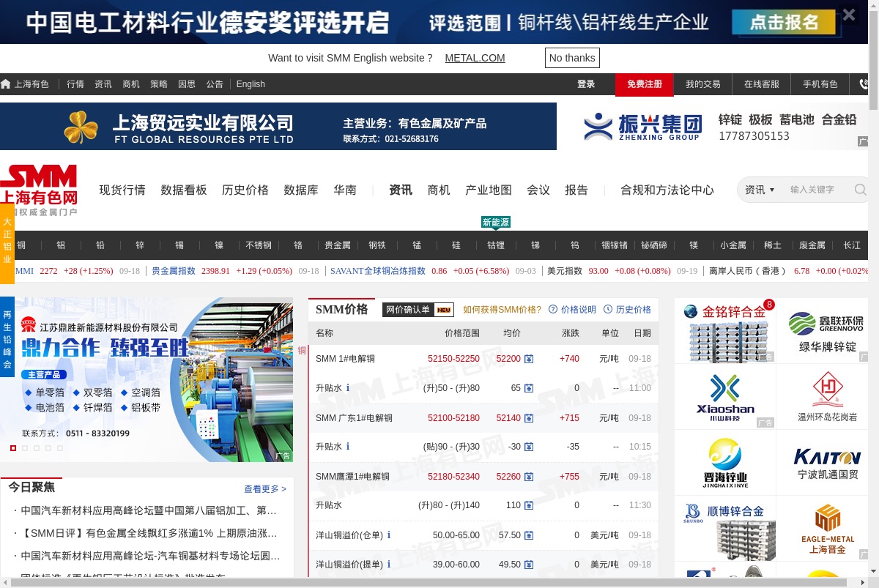This screenshot has width=879, height=588.
Task: Select the 稀土 metal tab
Action: pyautogui.click(x=773, y=245)
